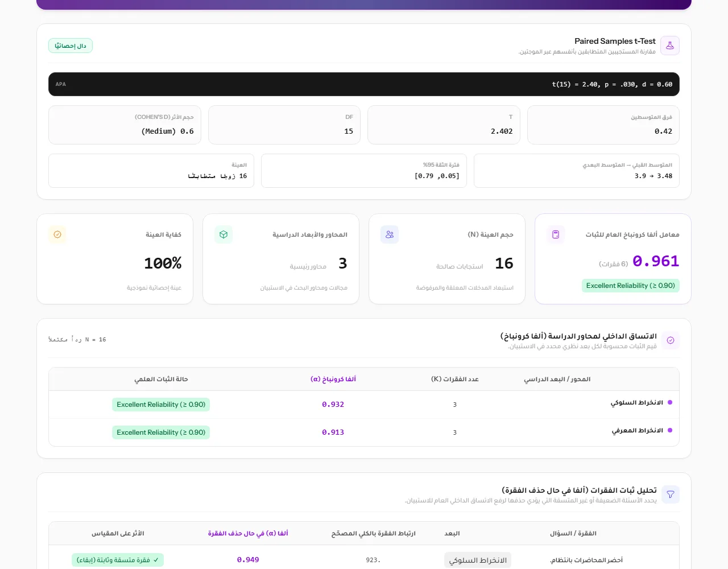This screenshot has width=728, height=569.
Task: Click the ألفا كرونباخ (α) column header
Action: [x=333, y=379]
